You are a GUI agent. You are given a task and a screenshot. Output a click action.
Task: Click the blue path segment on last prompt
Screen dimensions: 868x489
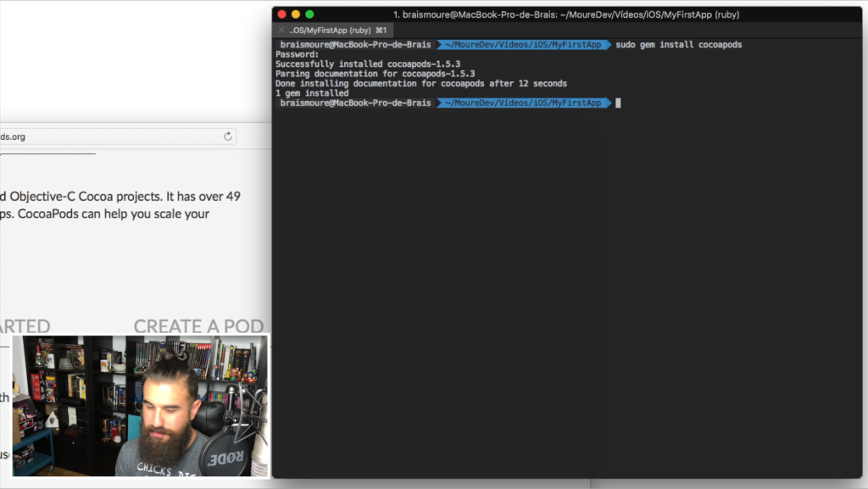tap(522, 103)
